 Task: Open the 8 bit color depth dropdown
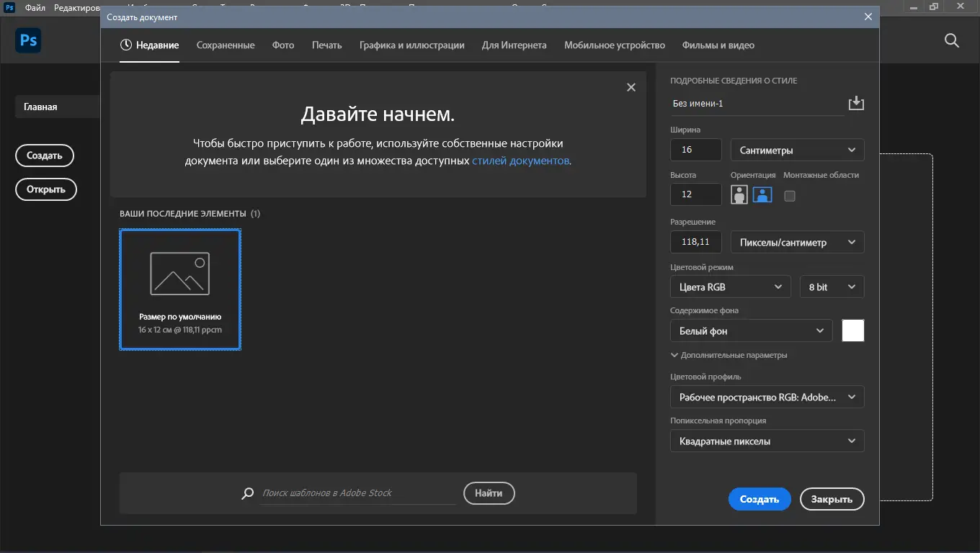[831, 287]
